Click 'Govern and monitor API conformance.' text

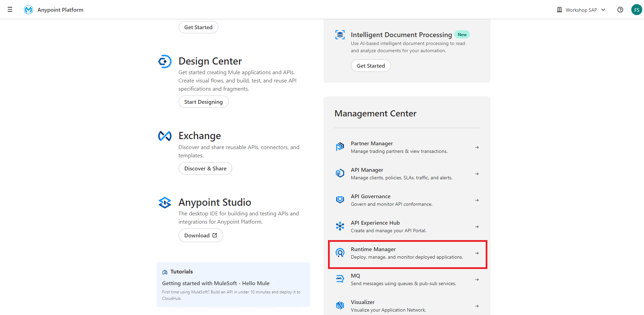(392, 204)
